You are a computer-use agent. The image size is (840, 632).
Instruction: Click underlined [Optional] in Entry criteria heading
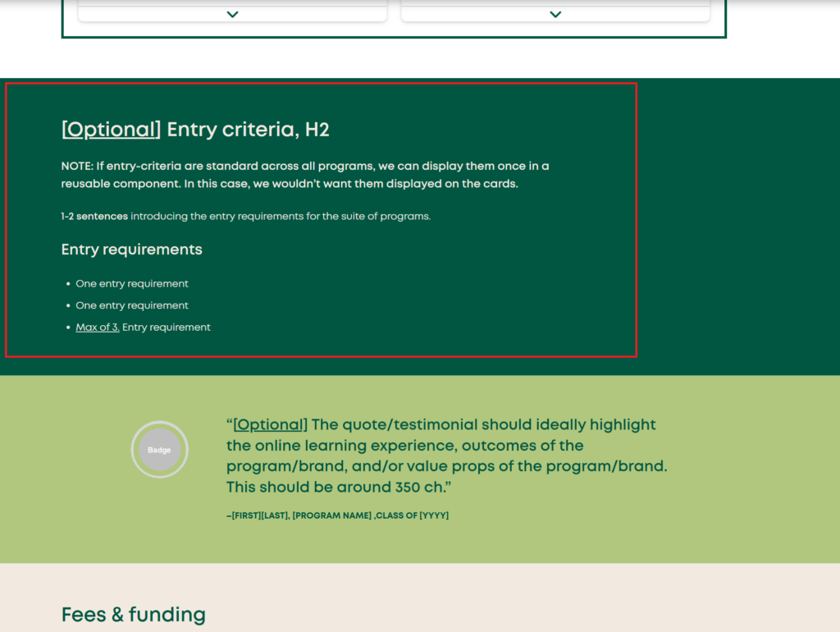point(111,129)
